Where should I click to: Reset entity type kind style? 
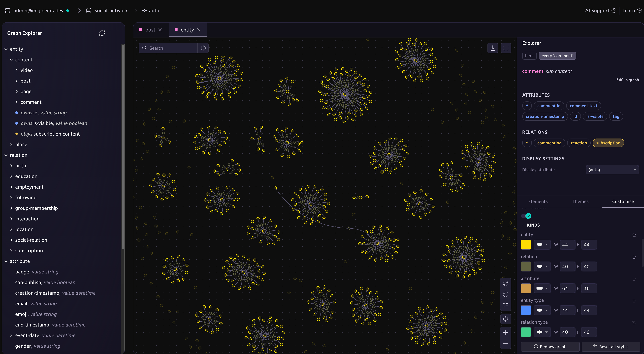[634, 300]
